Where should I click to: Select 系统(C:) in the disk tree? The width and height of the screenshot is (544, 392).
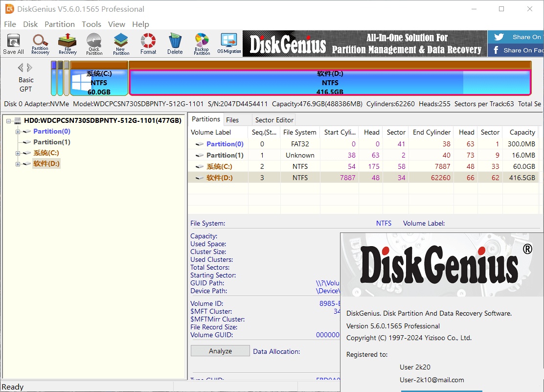(46, 153)
